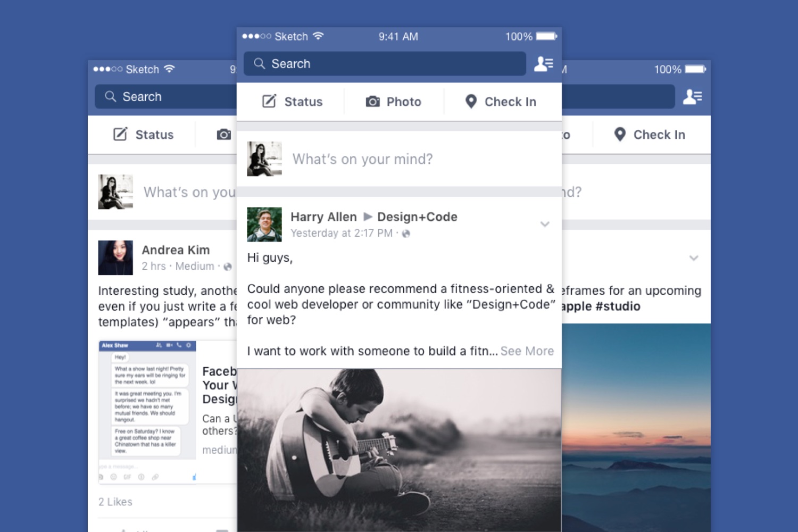Open Harry Allen's profile name link
This screenshot has height=532, width=798.
point(323,217)
